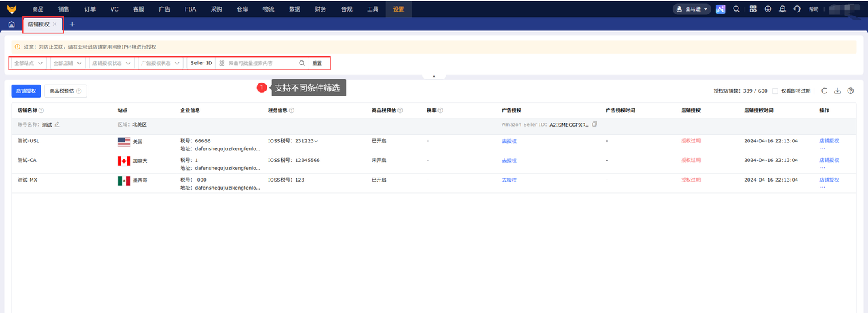Click store name 测试-CA
Viewport: 868px width, 313px height.
pos(27,161)
